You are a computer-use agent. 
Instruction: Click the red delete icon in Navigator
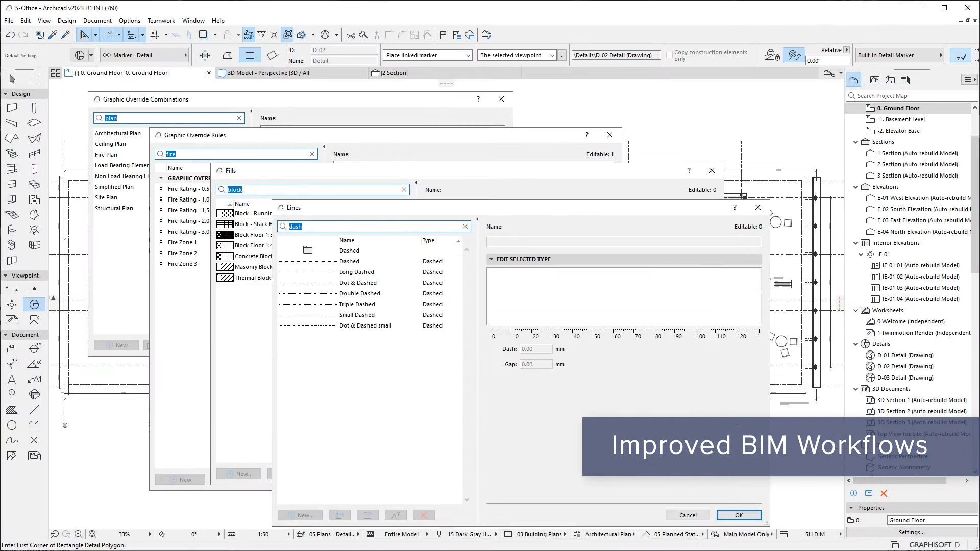point(884,493)
